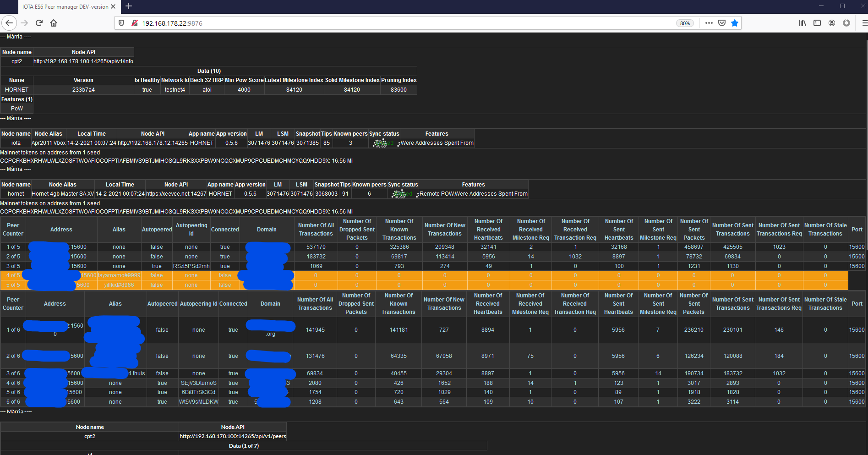Go to the Home page icon

[54, 23]
